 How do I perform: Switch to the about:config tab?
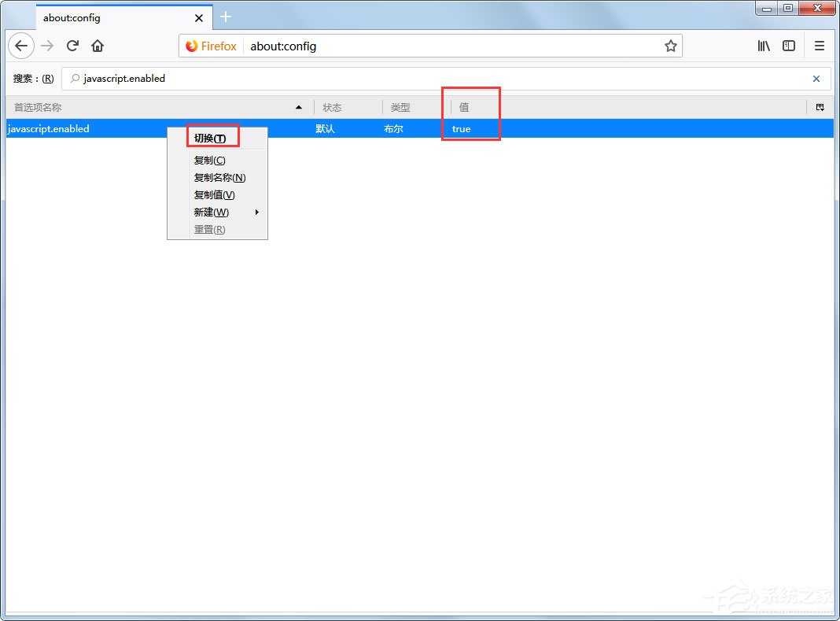tap(94, 17)
